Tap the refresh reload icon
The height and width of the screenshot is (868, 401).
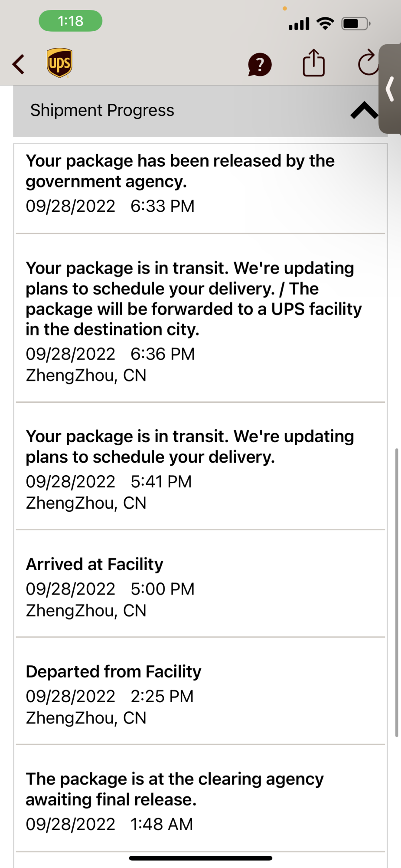pyautogui.click(x=368, y=63)
